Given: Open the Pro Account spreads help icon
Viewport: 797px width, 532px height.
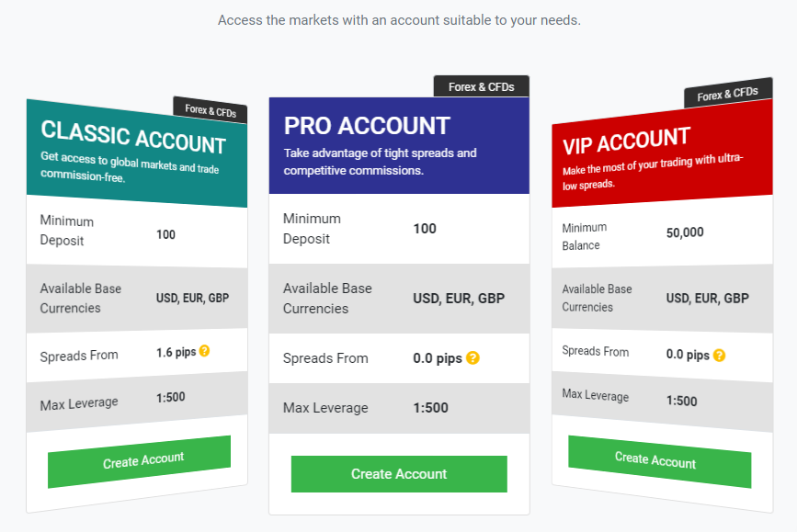Looking at the screenshot, I should (473, 357).
